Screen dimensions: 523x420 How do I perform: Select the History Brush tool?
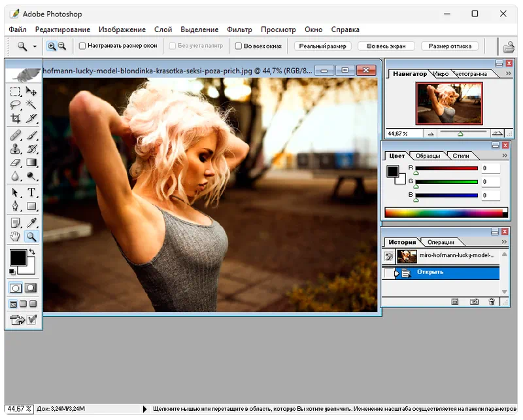(x=31, y=149)
